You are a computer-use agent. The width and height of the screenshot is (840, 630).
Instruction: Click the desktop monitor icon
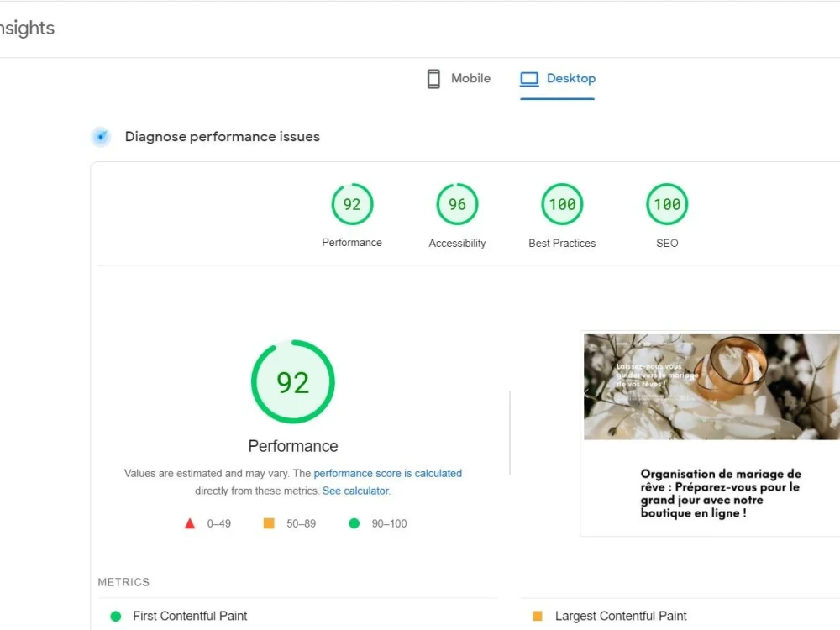(x=528, y=79)
